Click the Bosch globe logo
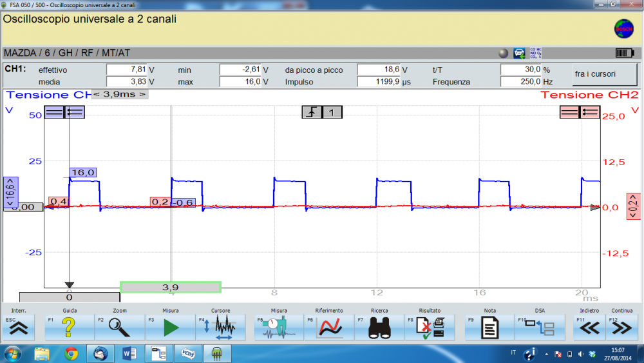 click(x=623, y=29)
